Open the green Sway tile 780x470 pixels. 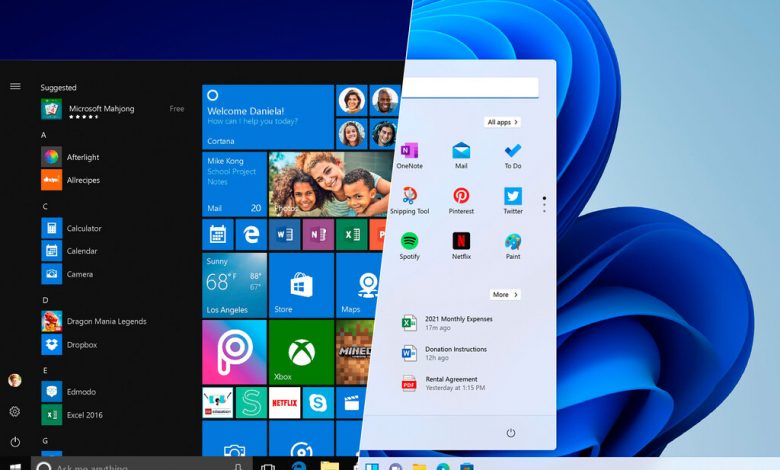point(251,402)
